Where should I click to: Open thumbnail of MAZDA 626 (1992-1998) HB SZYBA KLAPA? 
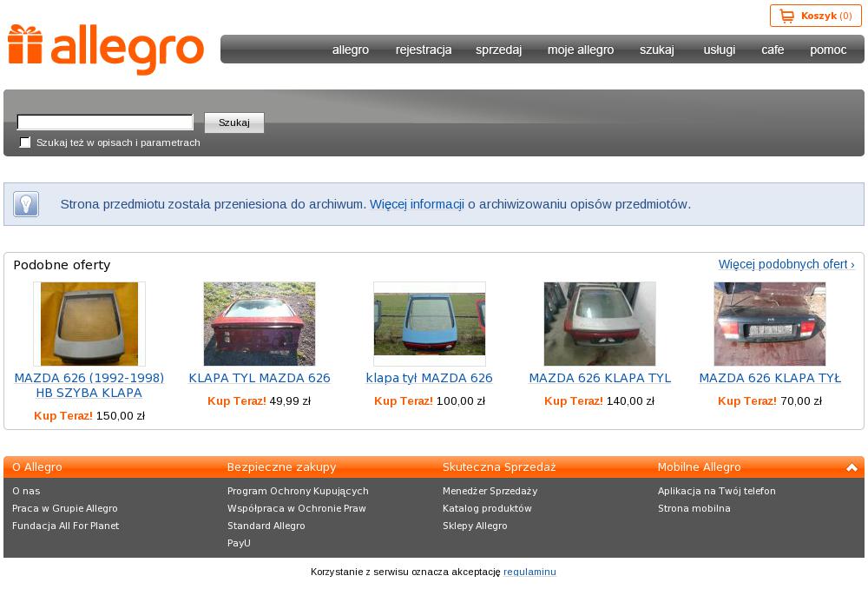89,323
